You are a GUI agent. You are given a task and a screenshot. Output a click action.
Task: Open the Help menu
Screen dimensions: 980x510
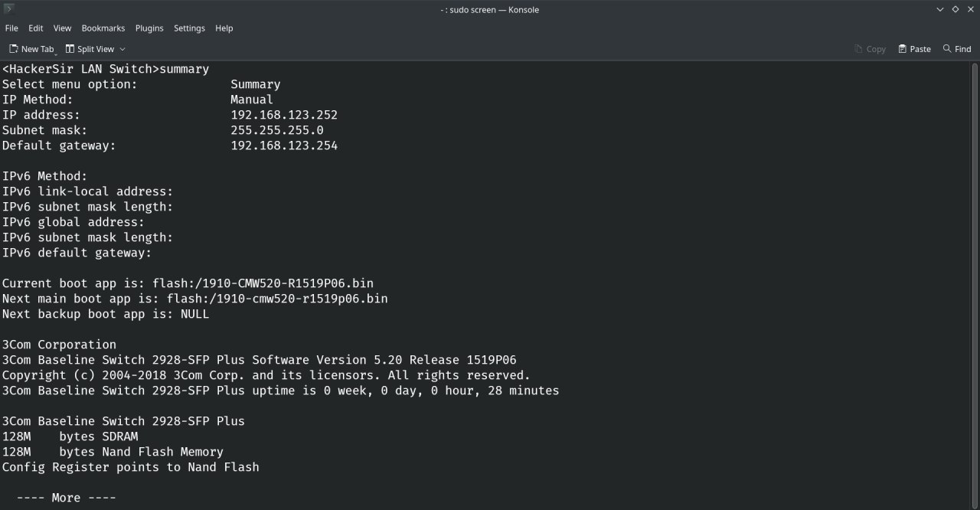[x=224, y=28]
